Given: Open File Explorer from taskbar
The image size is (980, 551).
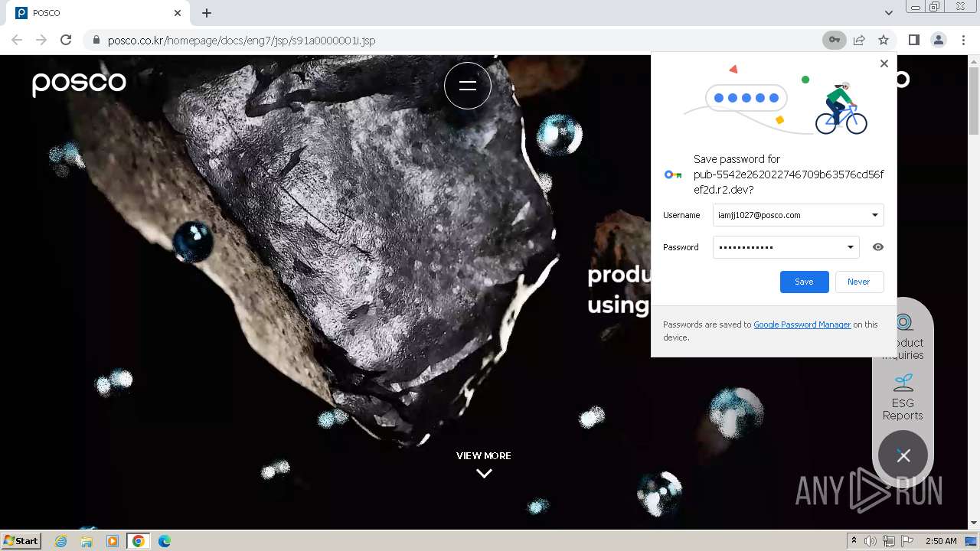Looking at the screenshot, I should click(87, 541).
